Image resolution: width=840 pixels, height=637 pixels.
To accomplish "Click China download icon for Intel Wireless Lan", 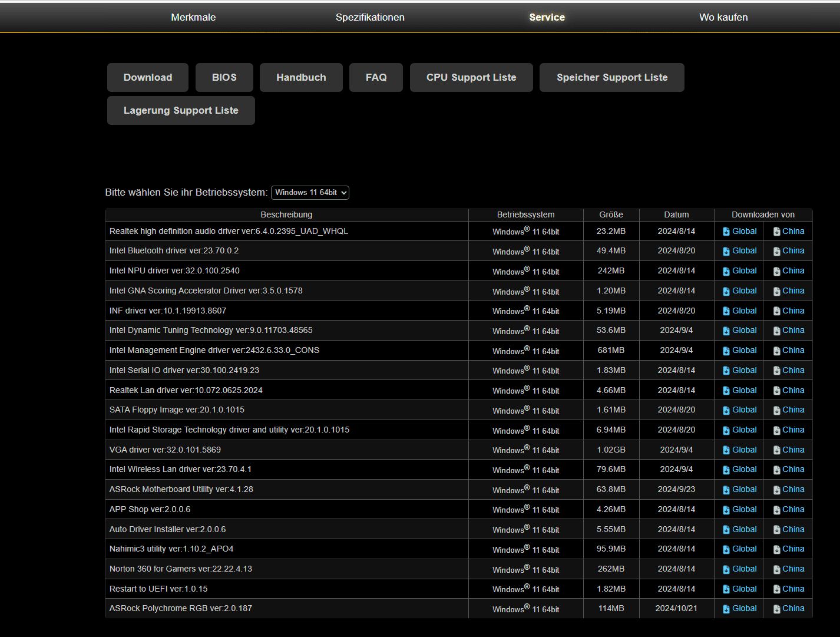I will point(777,470).
